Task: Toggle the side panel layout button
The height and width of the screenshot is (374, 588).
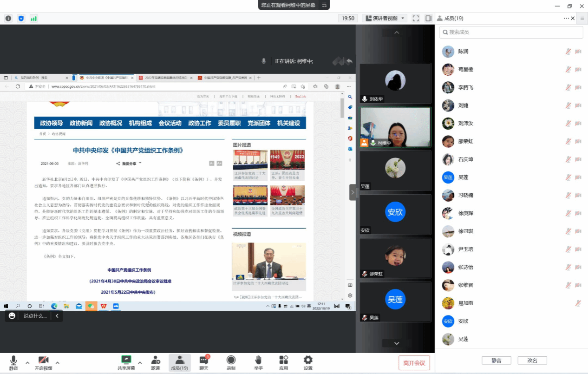Action: point(428,18)
